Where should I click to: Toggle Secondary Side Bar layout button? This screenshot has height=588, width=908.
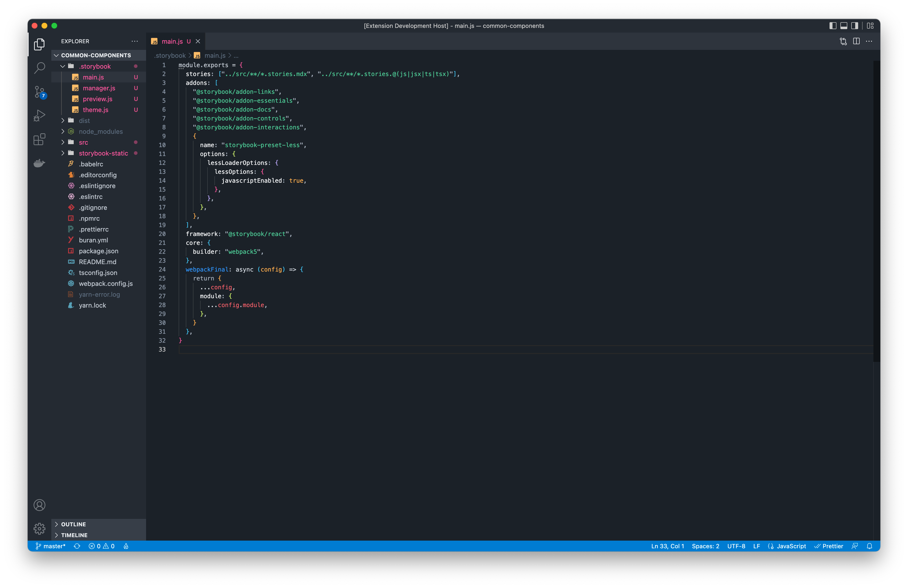pyautogui.click(x=855, y=26)
